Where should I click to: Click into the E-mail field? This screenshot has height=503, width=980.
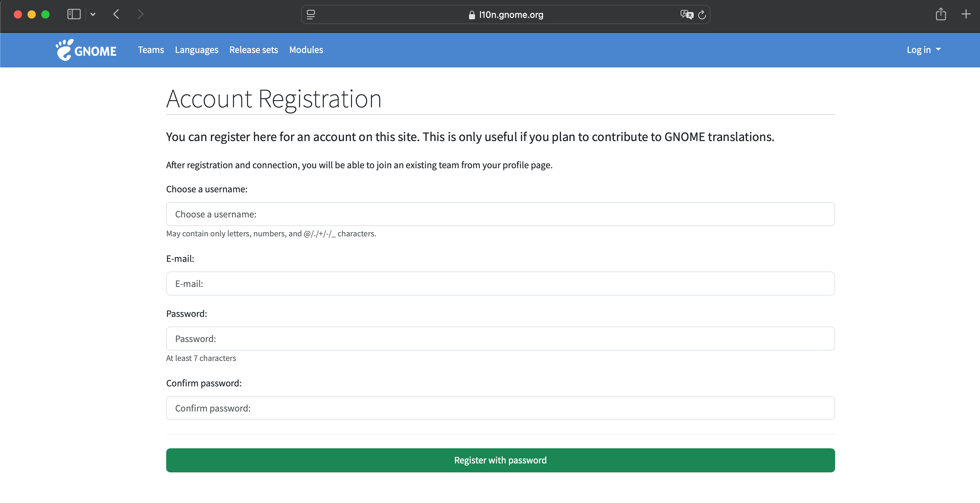point(500,283)
